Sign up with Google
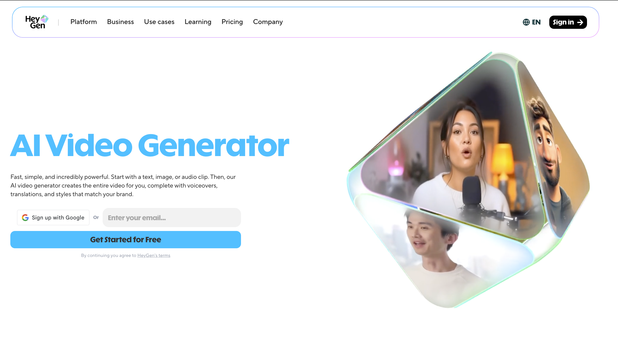618x364 pixels. tap(53, 218)
